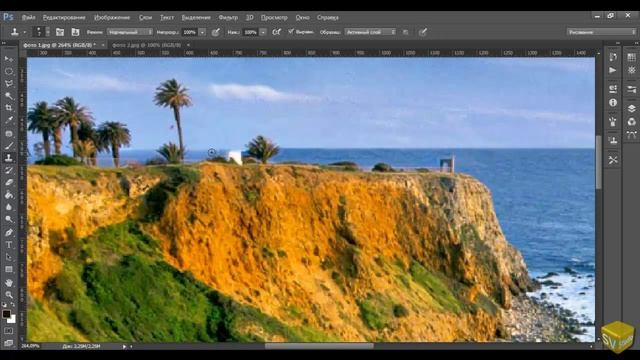
Task: Switch to the second photo document tab
Action: 146,45
